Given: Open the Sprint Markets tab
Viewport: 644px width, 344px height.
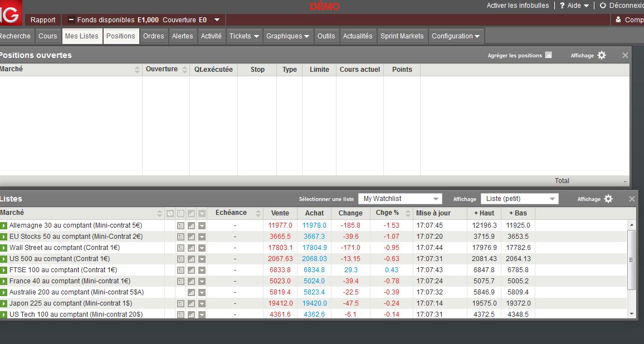Looking at the screenshot, I should pos(402,36).
